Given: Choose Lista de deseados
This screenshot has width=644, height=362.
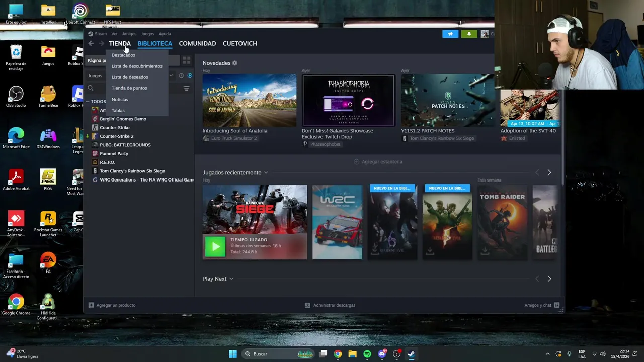Looking at the screenshot, I should tap(130, 77).
